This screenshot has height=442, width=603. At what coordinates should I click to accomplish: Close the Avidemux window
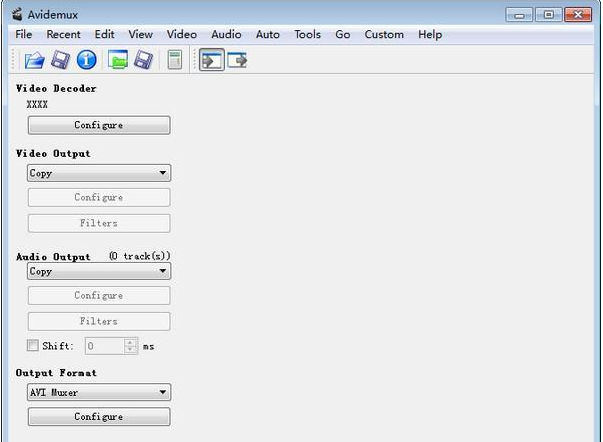tap(578, 15)
